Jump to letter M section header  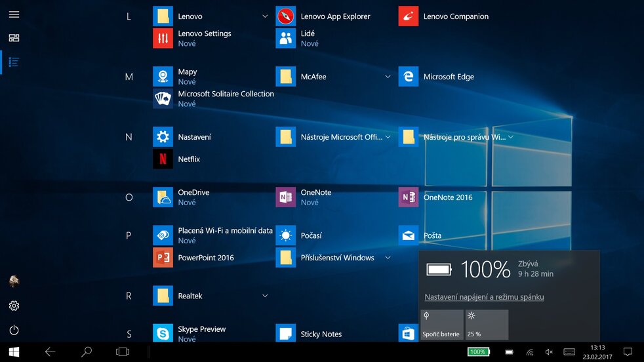(x=129, y=77)
